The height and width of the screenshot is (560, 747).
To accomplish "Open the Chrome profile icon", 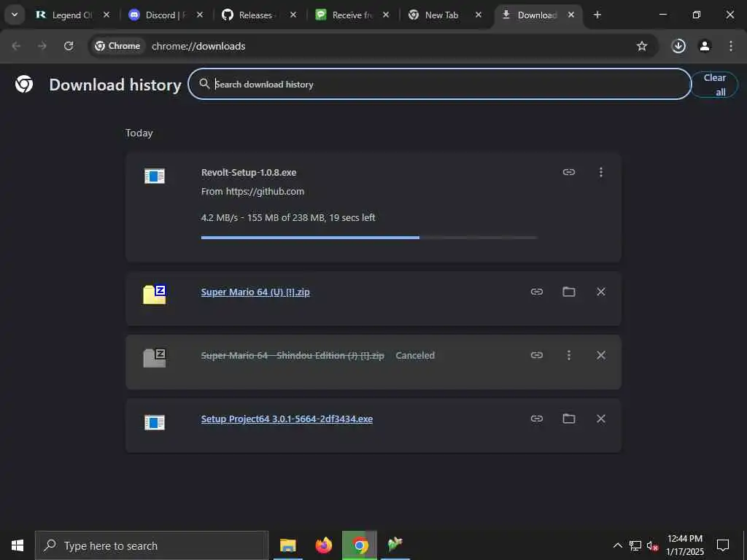I will 705,46.
